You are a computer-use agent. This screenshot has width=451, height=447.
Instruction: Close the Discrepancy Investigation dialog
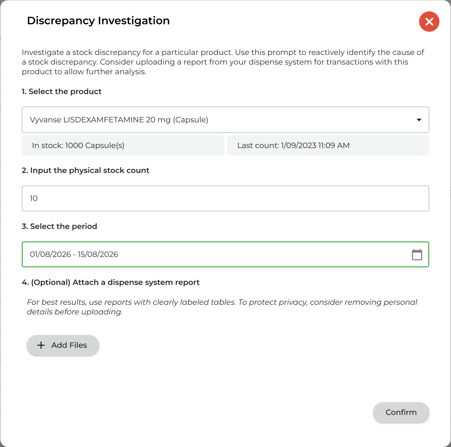point(429,22)
